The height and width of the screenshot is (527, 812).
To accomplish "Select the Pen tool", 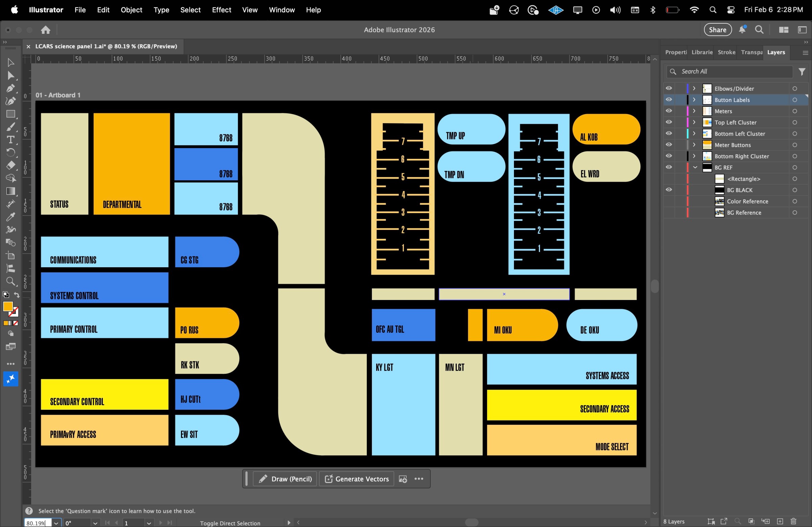I will click(x=10, y=89).
